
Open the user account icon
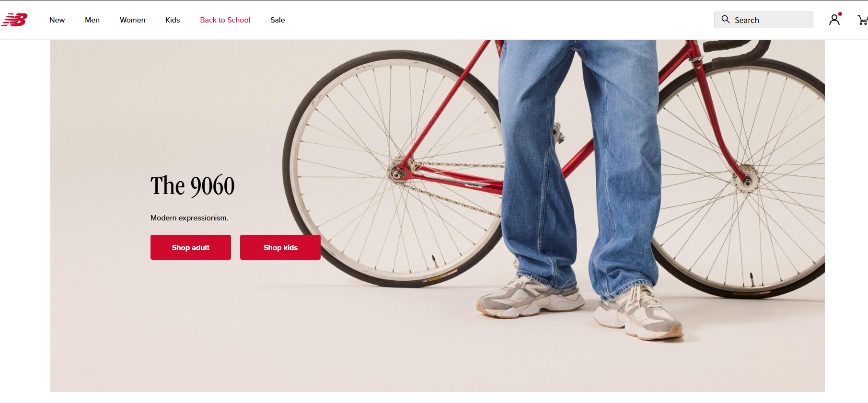click(x=834, y=20)
